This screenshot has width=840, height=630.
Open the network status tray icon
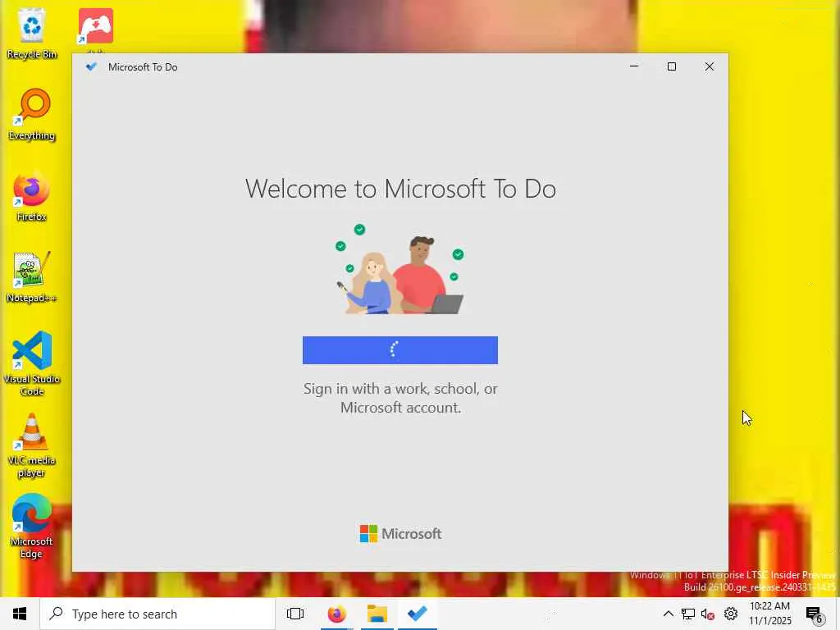click(688, 614)
